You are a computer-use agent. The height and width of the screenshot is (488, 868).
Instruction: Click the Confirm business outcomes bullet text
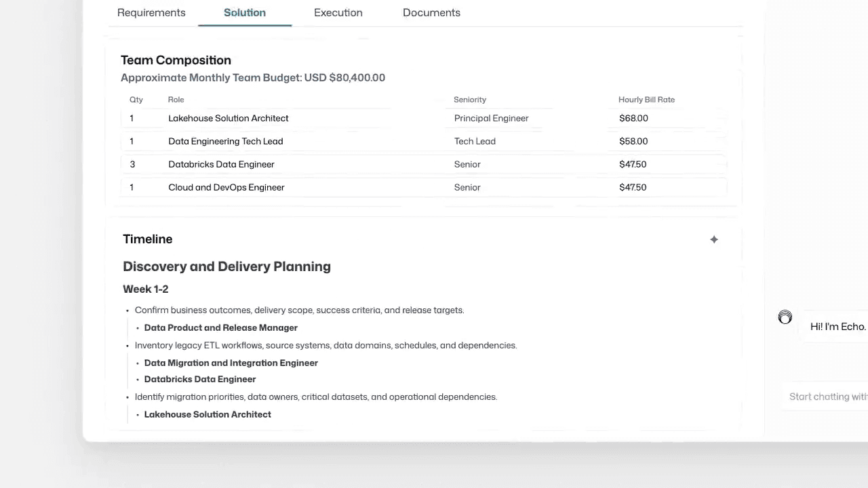[x=299, y=310]
